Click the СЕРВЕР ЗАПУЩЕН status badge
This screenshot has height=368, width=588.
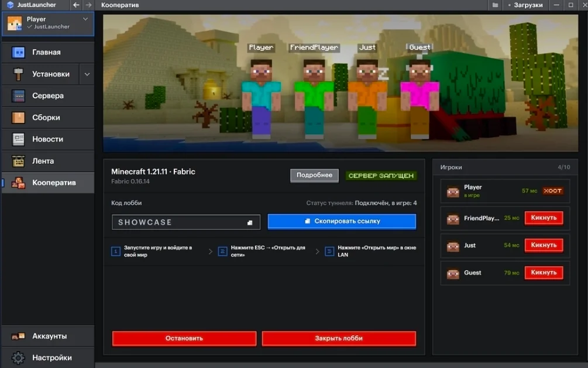(381, 176)
